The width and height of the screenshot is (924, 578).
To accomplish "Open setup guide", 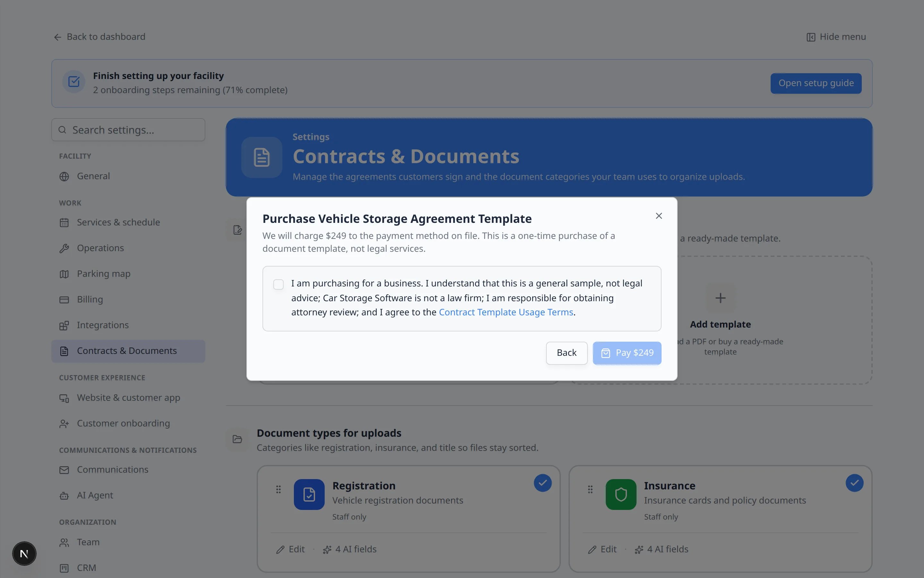I will coord(816,83).
